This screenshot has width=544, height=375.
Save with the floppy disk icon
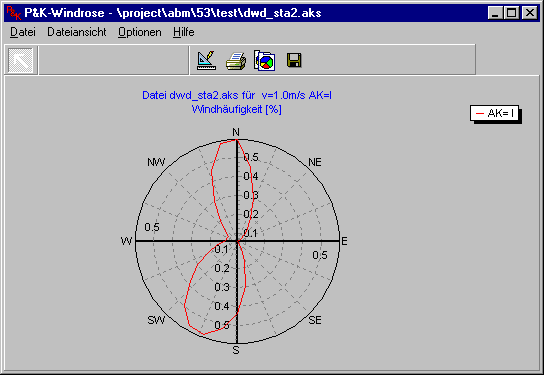(x=294, y=60)
